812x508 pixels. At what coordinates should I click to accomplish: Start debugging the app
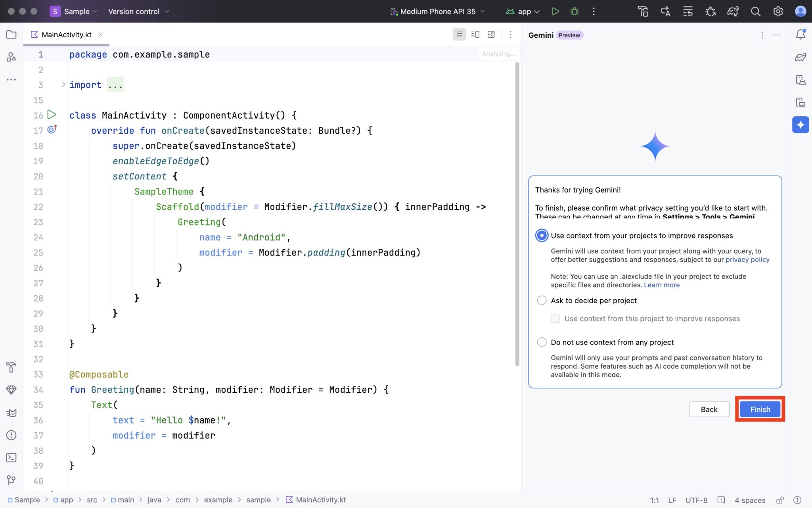pos(575,11)
